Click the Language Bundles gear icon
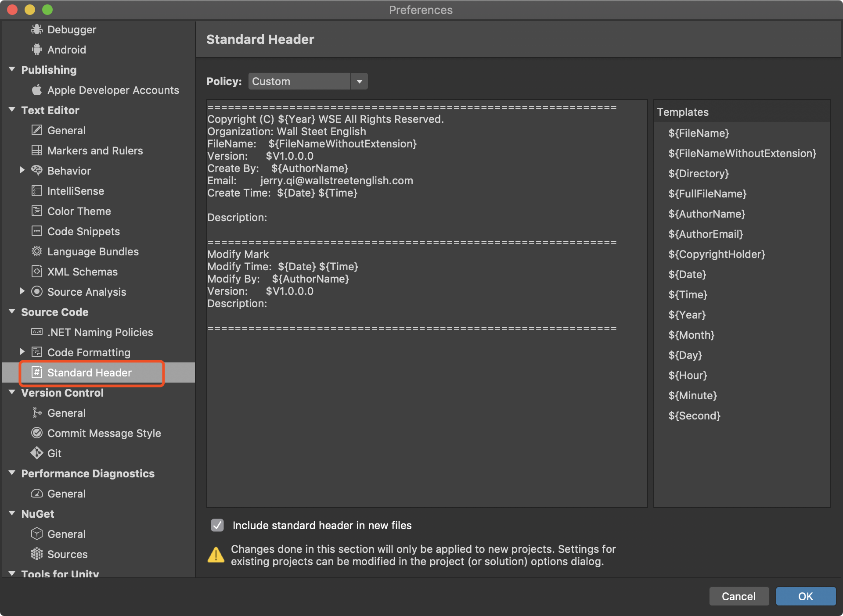Screen dimensions: 843x616 (x=37, y=251)
